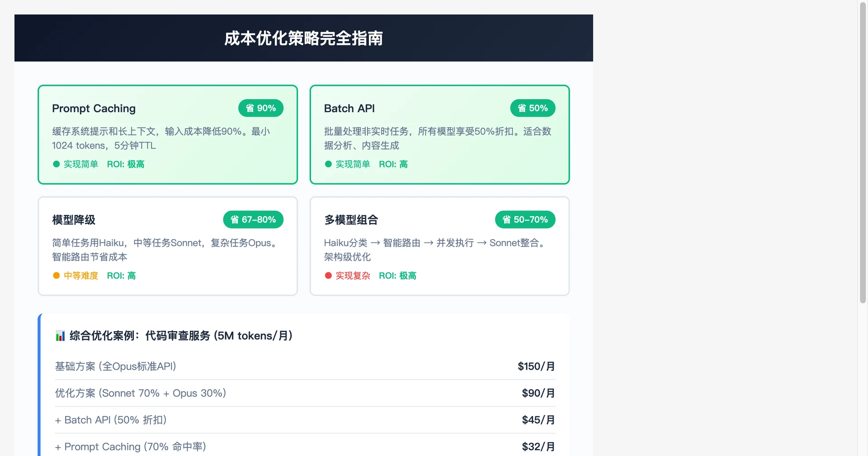Click the vertical scrollbar on the right

pyautogui.click(x=863, y=154)
